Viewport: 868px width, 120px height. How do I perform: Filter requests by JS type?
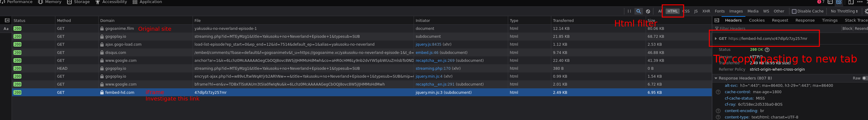(x=696, y=11)
